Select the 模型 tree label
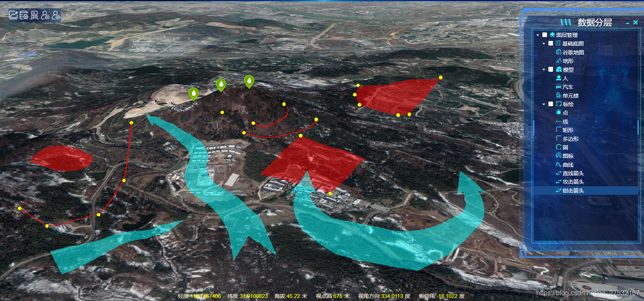Screen dimensions: 644x301 568,69
